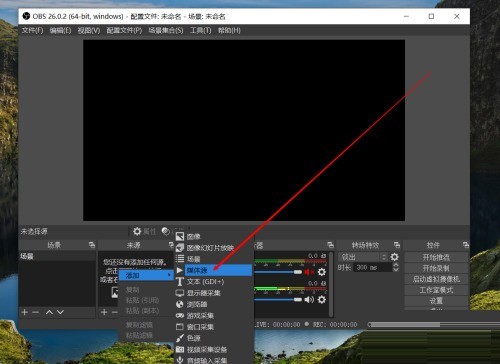
Task: Open the 文件(F) menu
Action: pos(32,30)
